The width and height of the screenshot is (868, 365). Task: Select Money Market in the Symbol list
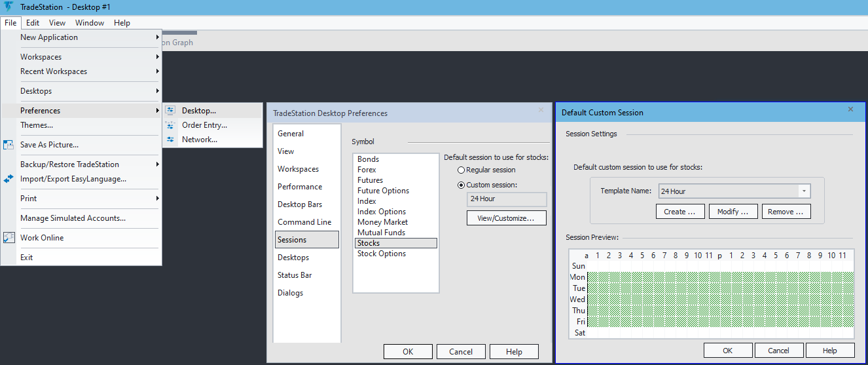tap(395, 222)
